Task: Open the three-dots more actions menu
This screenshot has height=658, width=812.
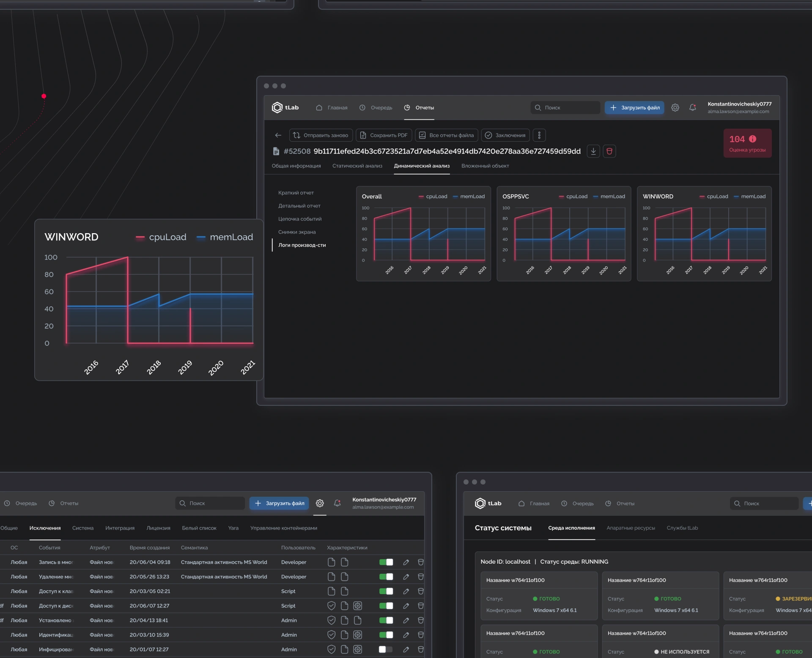Action: tap(539, 135)
